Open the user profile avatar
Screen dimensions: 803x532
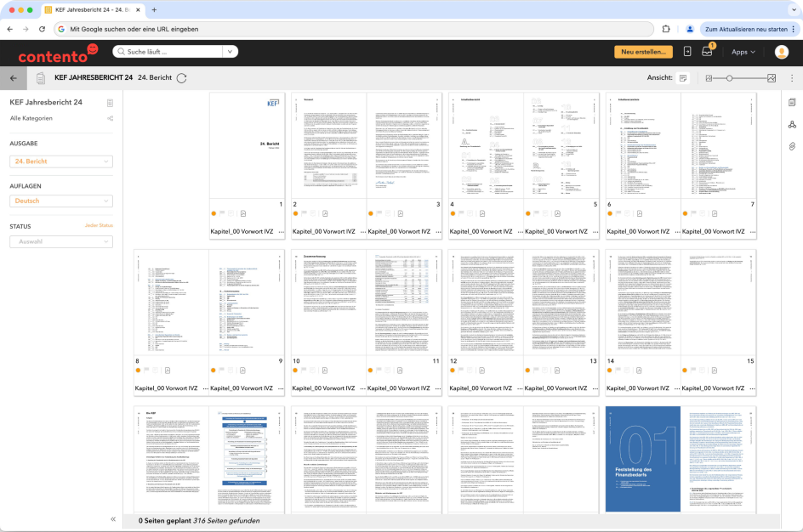781,52
